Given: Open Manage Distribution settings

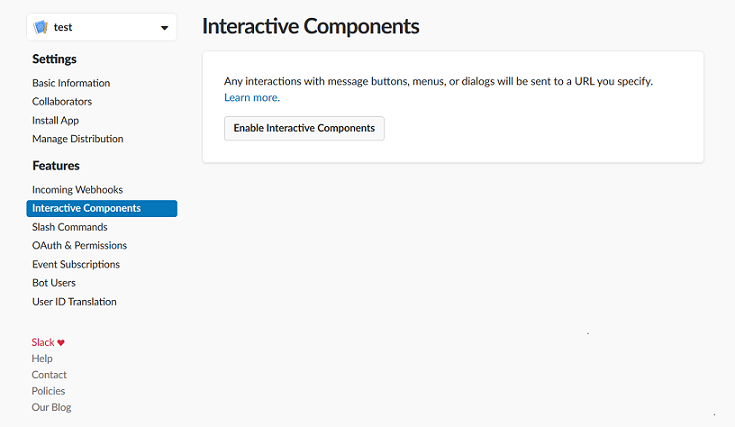Looking at the screenshot, I should (x=78, y=139).
